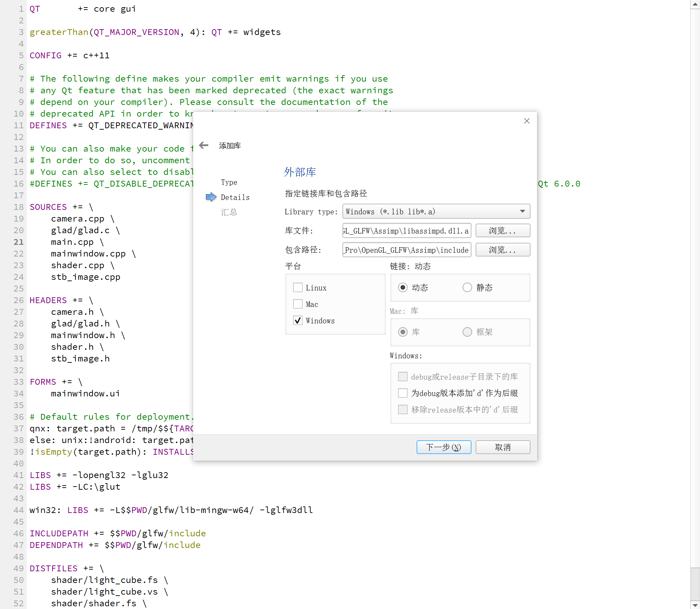Select the Mac 库 library radio
Image resolution: width=700 pixels, height=609 pixels.
click(x=403, y=332)
